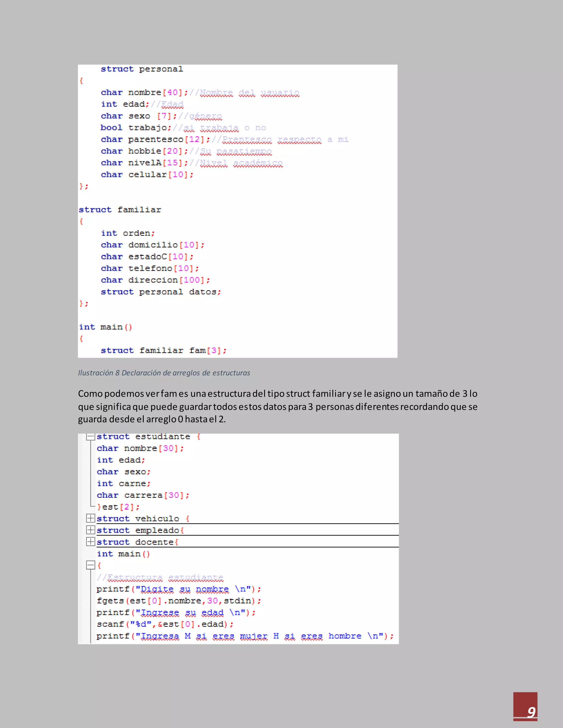Click the fgets est[0].nombre line
This screenshot has width=563, height=728.
178,601
